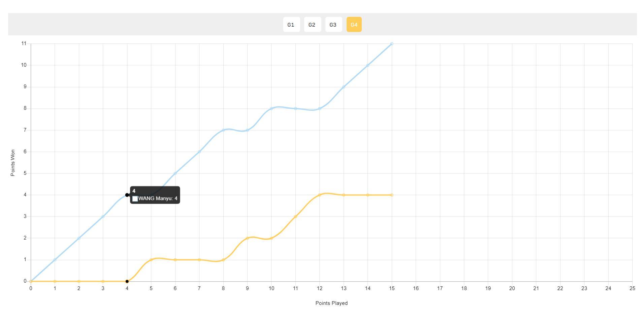This screenshot has width=644, height=315.
Task: Click the yellow data point at 11 points played
Action: click(x=295, y=216)
